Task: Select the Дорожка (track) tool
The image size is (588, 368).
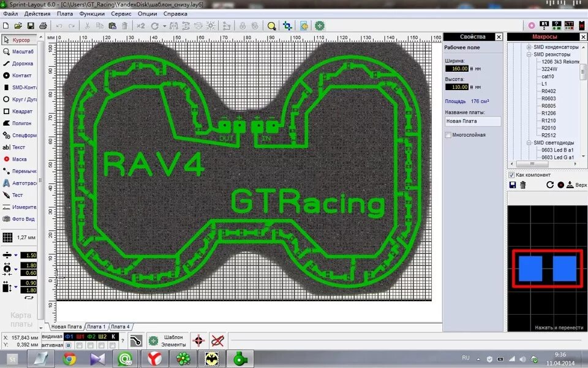Action: coord(18,63)
